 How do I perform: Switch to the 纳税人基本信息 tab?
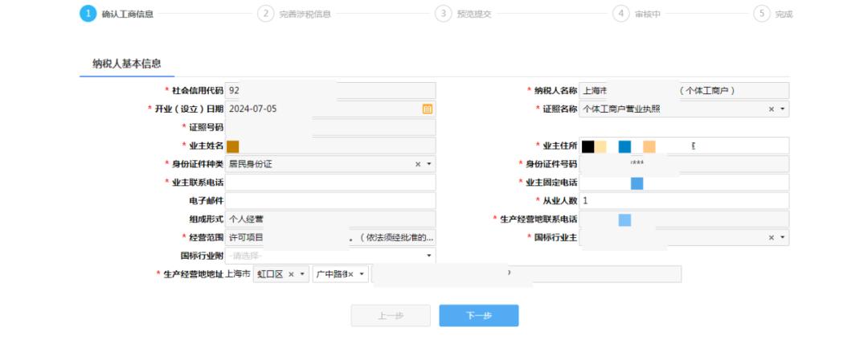127,64
